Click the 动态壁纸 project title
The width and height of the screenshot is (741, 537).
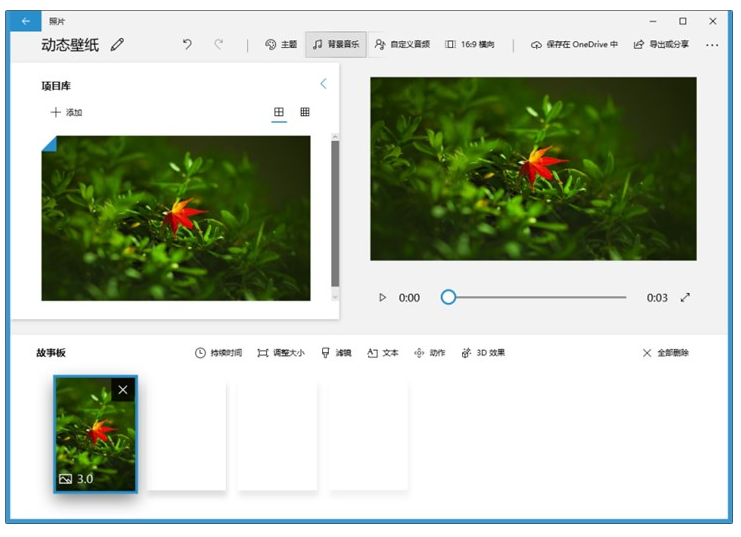(x=70, y=45)
